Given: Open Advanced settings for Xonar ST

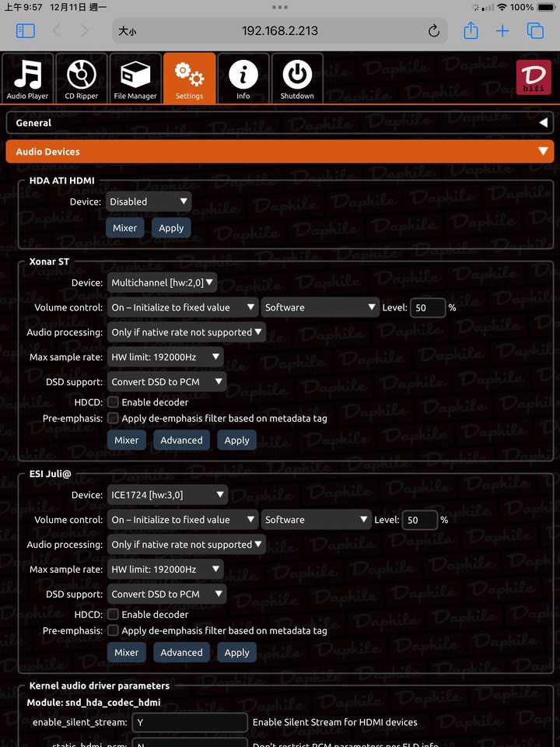Looking at the screenshot, I should click(181, 440).
